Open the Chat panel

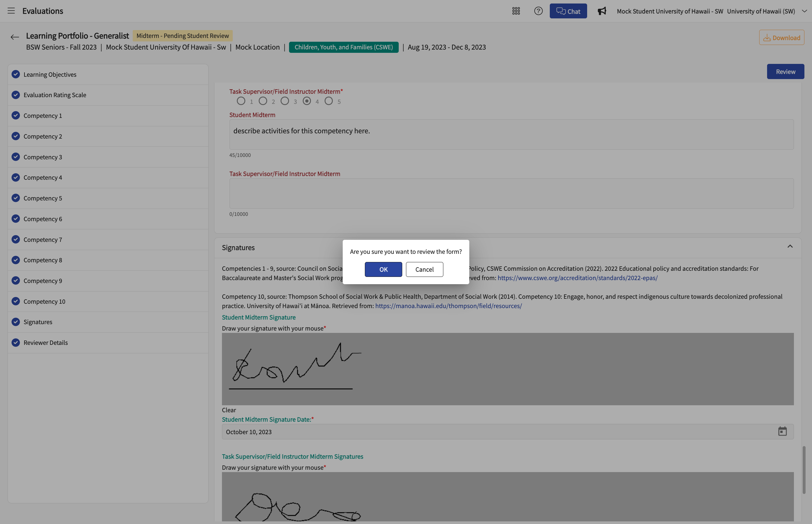(568, 11)
